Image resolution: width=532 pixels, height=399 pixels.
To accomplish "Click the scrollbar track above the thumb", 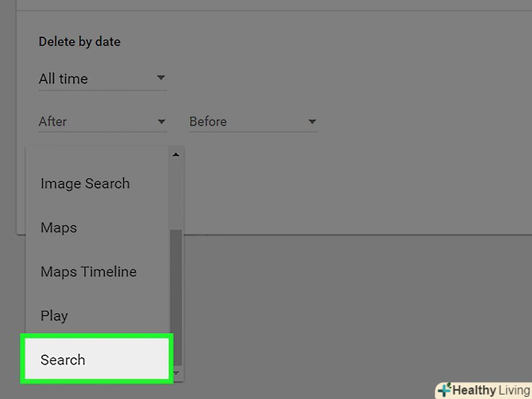I will (x=175, y=194).
